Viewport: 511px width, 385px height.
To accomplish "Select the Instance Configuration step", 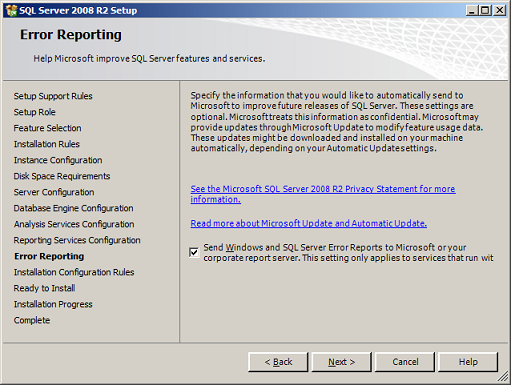I will point(58,160).
